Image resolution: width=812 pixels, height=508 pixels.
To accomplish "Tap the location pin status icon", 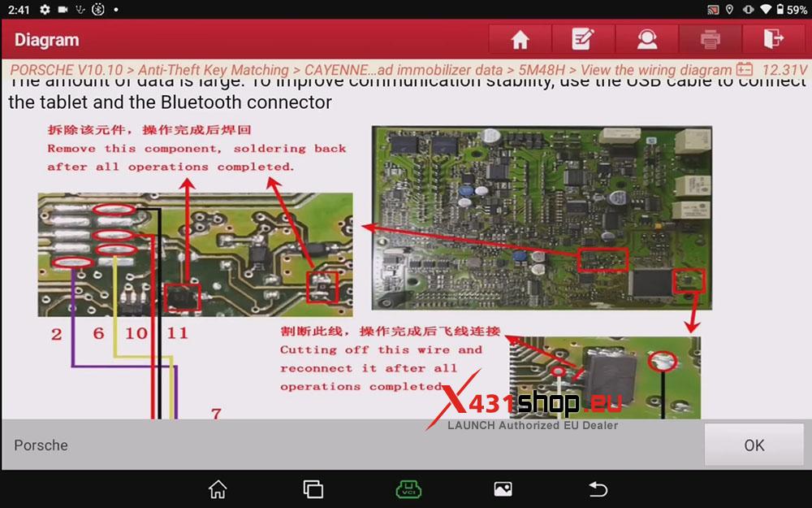I will point(730,9).
